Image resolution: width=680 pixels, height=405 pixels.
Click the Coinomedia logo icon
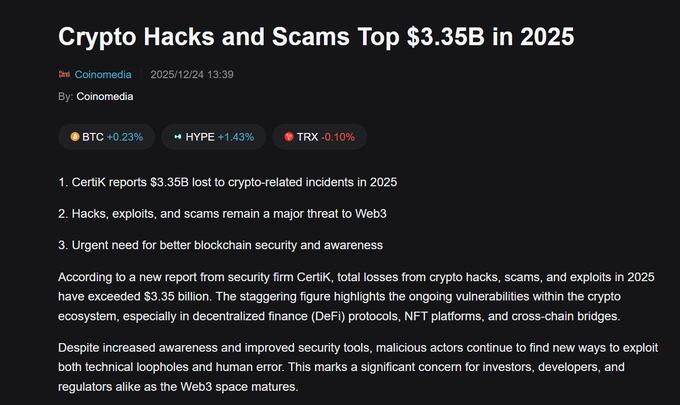click(65, 74)
